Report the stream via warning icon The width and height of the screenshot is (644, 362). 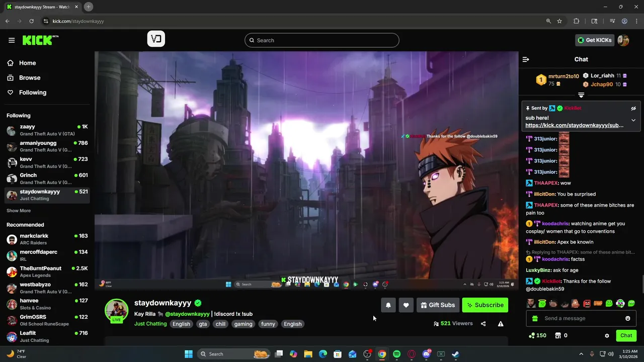(x=501, y=324)
